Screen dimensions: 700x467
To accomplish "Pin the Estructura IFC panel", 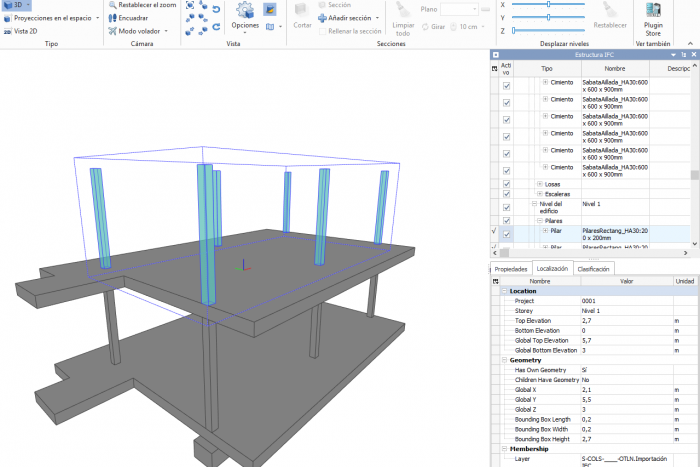I will click(x=683, y=54).
